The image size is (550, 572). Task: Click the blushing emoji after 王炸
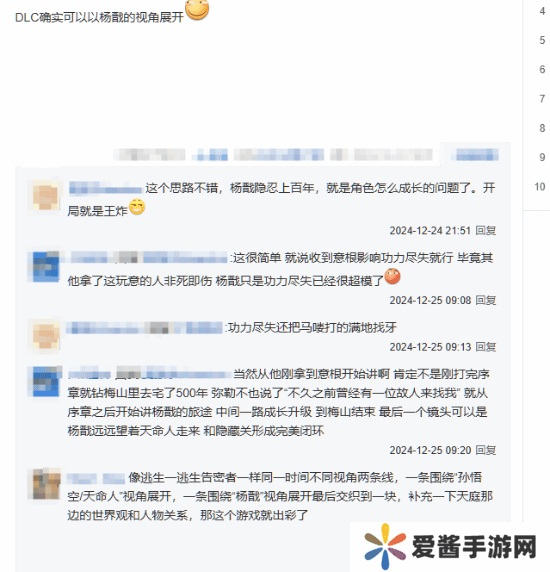click(x=137, y=207)
